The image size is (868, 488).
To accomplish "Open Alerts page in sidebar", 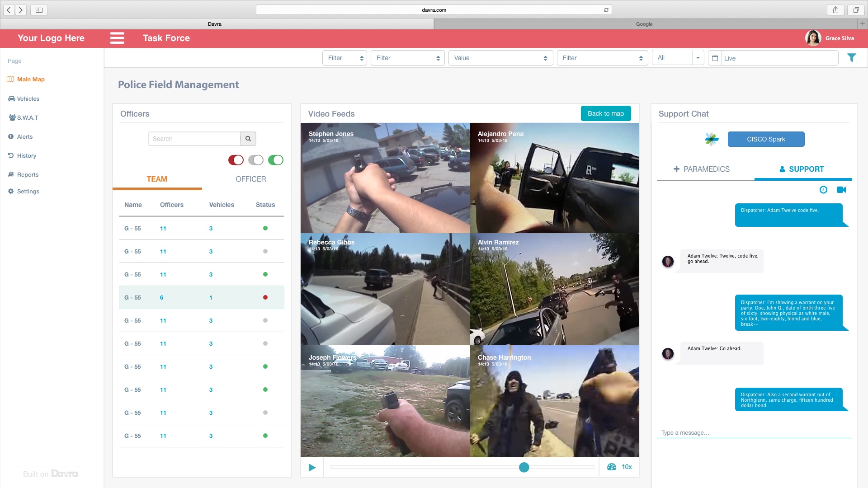I will [20, 136].
